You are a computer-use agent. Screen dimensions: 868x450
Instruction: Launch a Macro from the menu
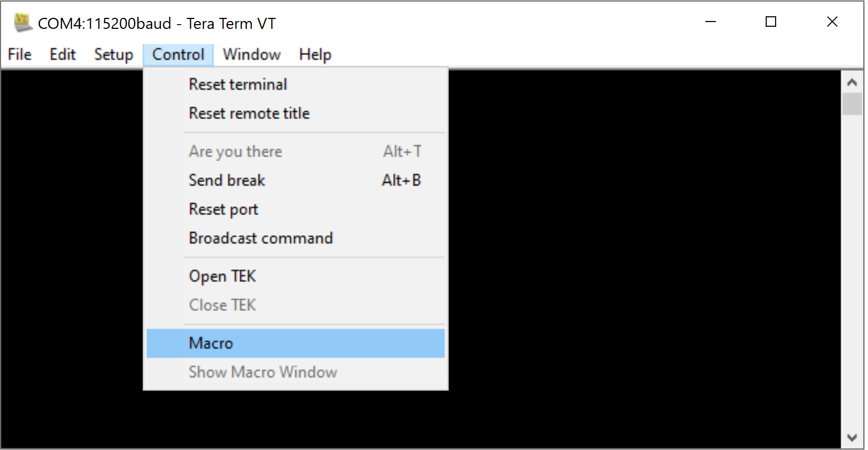pyautogui.click(x=210, y=343)
